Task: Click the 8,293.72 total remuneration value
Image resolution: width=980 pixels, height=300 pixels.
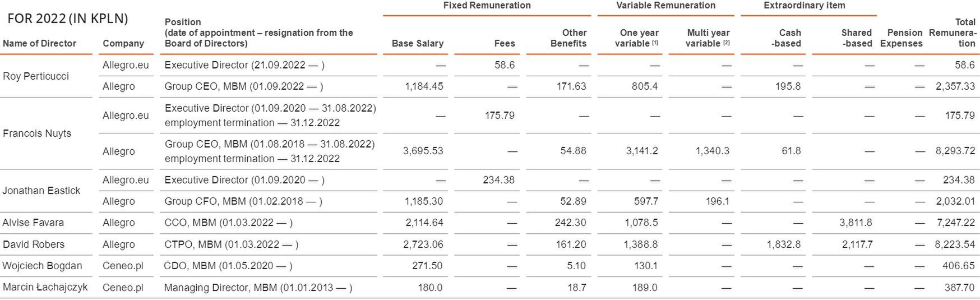Action: 955,151
